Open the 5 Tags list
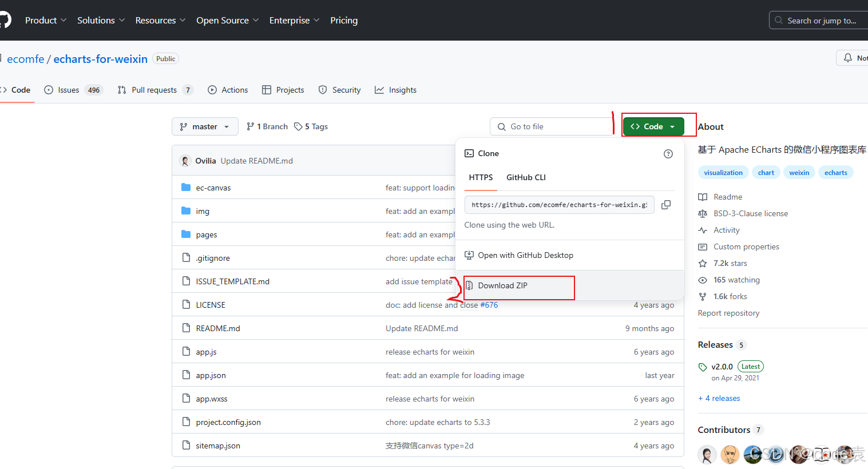868x469 pixels. click(x=311, y=126)
